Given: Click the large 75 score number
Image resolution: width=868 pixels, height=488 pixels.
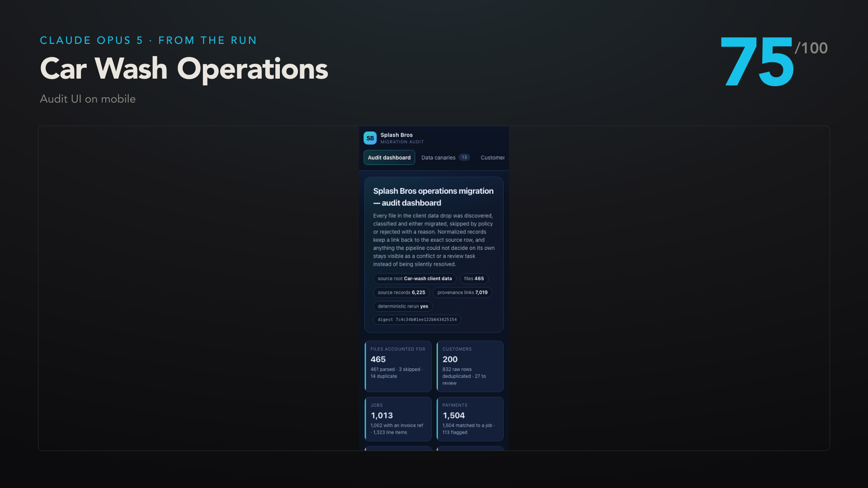Looking at the screenshot, I should [757, 62].
